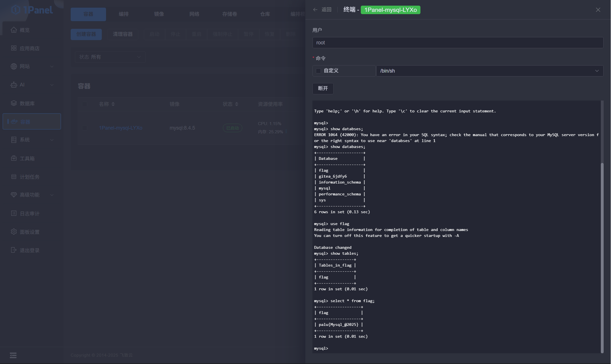Image resolution: width=611 pixels, height=364 pixels.
Task: Expand the 网站 submenu chevron
Action: coord(52,67)
